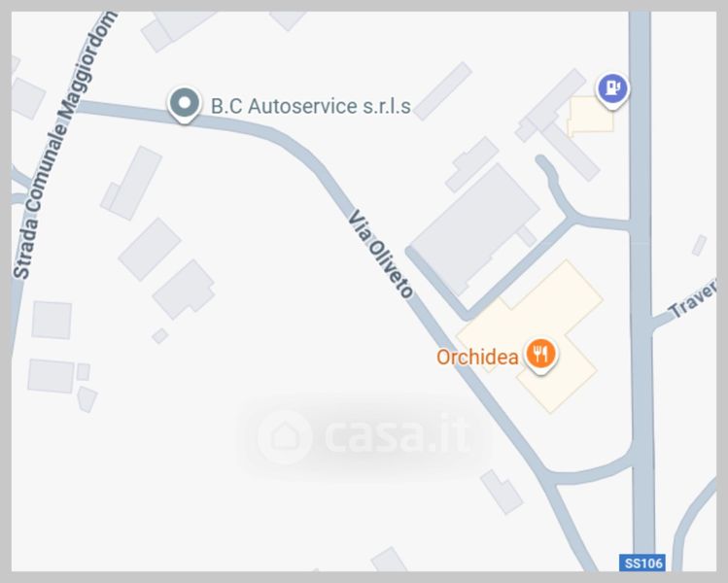Select the small diamond-shaped building in the west
Viewport: 728px width, 583px height.
point(160,335)
